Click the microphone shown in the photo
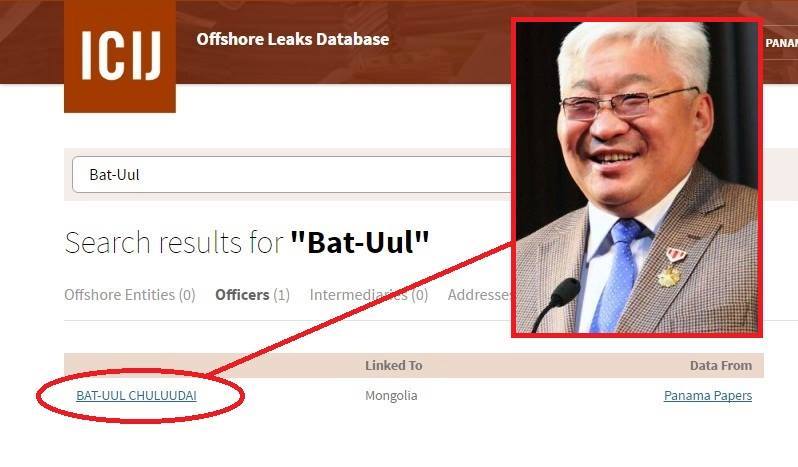Viewport: 798px width, 467px height. pyautogui.click(x=557, y=301)
